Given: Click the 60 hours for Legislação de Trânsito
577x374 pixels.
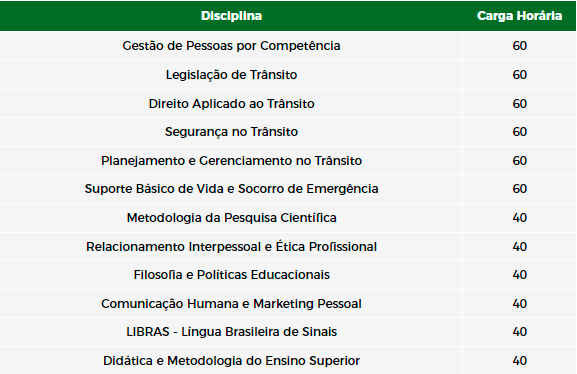Looking at the screenshot, I should [519, 75].
